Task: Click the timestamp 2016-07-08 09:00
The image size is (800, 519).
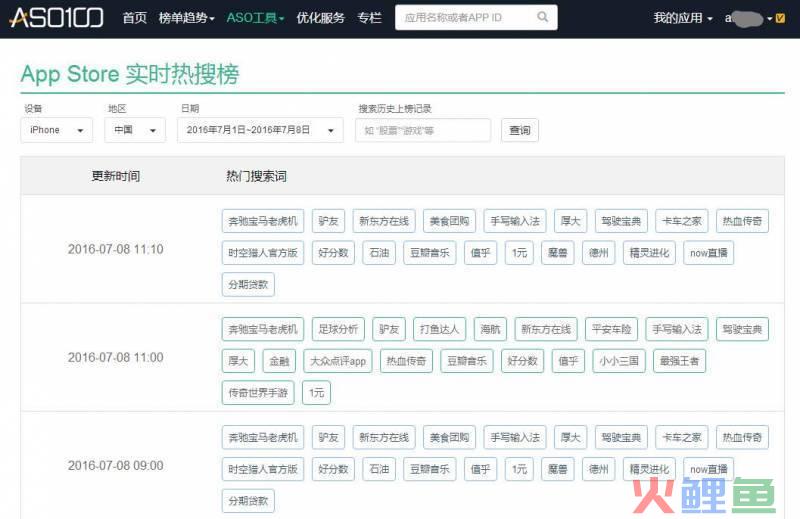Action: (x=116, y=465)
